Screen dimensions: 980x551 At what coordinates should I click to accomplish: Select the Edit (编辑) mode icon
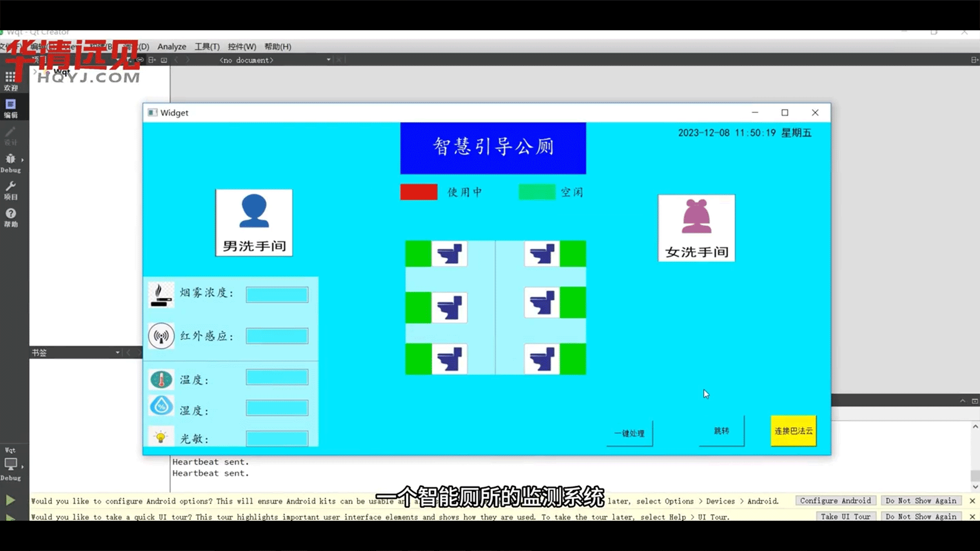click(11, 108)
